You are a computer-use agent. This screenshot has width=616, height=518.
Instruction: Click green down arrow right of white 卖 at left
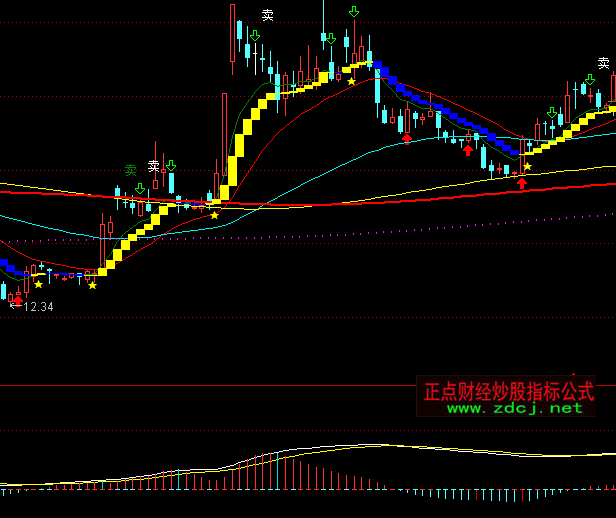click(170, 165)
